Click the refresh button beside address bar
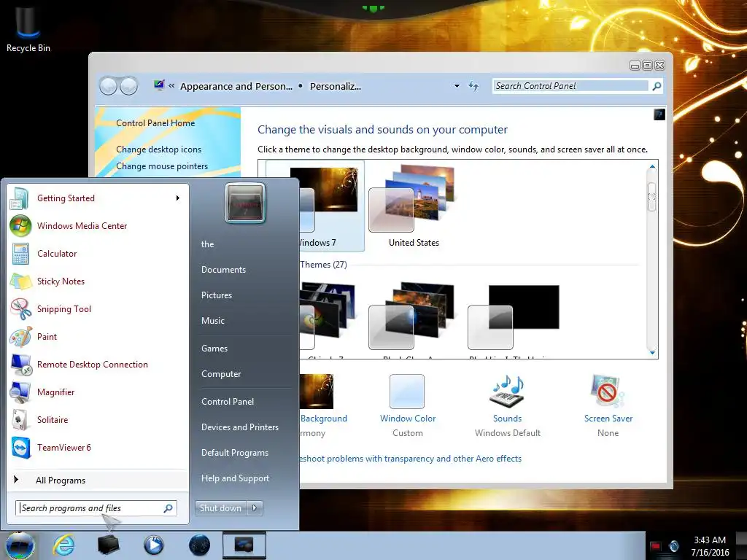 pos(473,86)
